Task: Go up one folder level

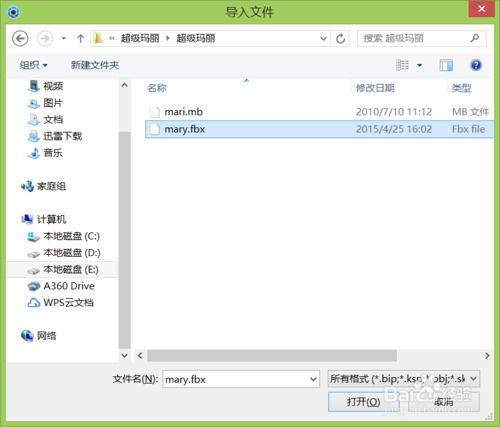Action: click(x=80, y=39)
